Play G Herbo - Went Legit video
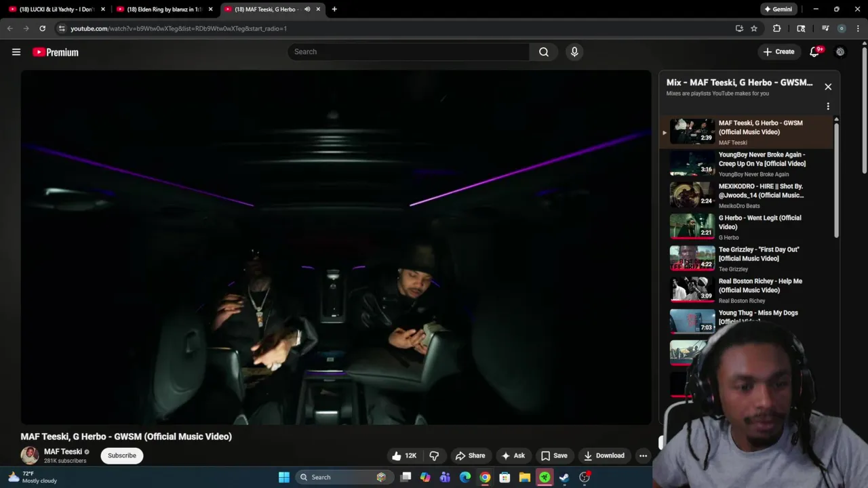Image resolution: width=868 pixels, height=488 pixels. pos(746,227)
